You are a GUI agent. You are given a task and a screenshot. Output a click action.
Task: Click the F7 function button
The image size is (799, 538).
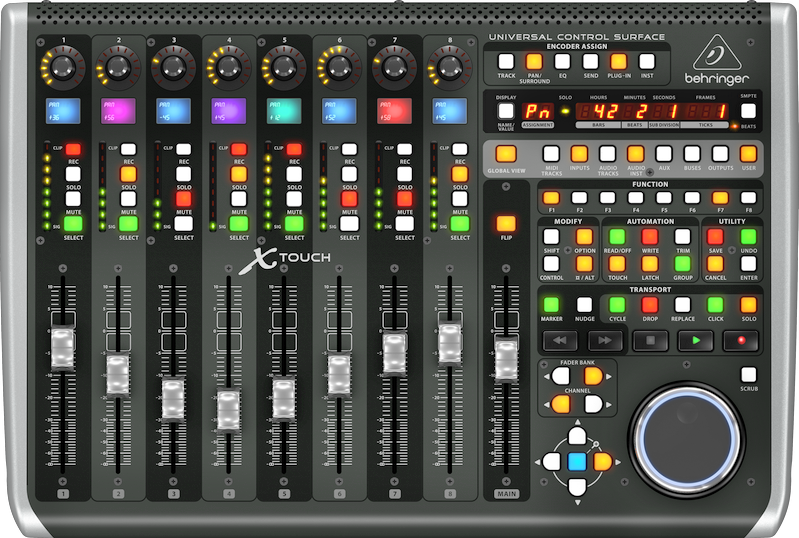coord(720,198)
